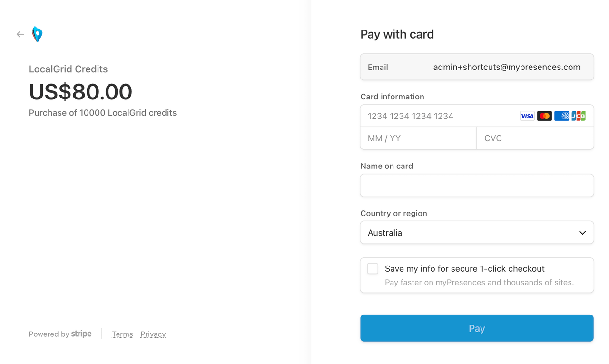The width and height of the screenshot is (609, 364).
Task: Click the American Express icon
Action: coord(561,116)
